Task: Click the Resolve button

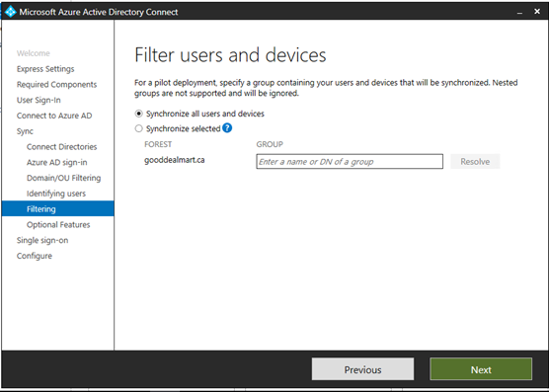Action: click(475, 161)
